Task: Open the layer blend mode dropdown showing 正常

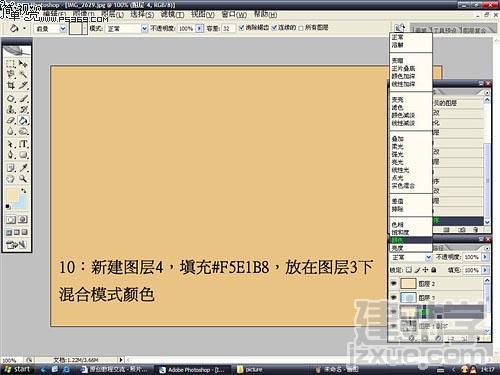Action: coord(411,257)
